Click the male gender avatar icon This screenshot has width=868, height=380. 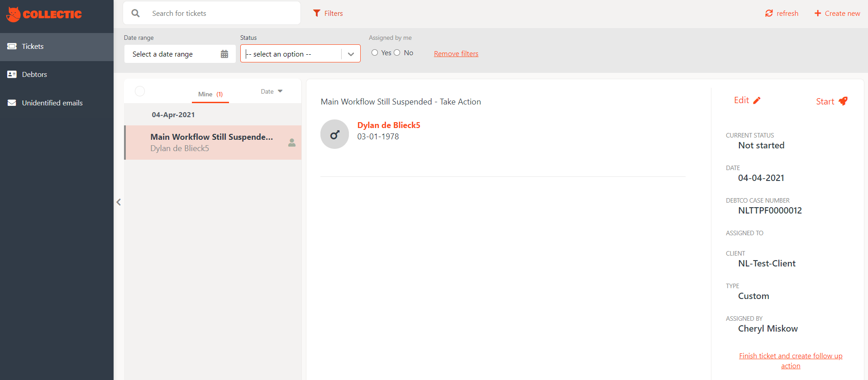point(334,134)
